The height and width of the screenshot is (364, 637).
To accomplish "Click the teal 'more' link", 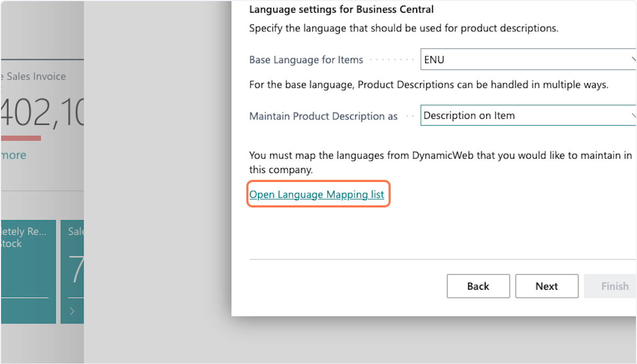I will pyautogui.click(x=13, y=155).
